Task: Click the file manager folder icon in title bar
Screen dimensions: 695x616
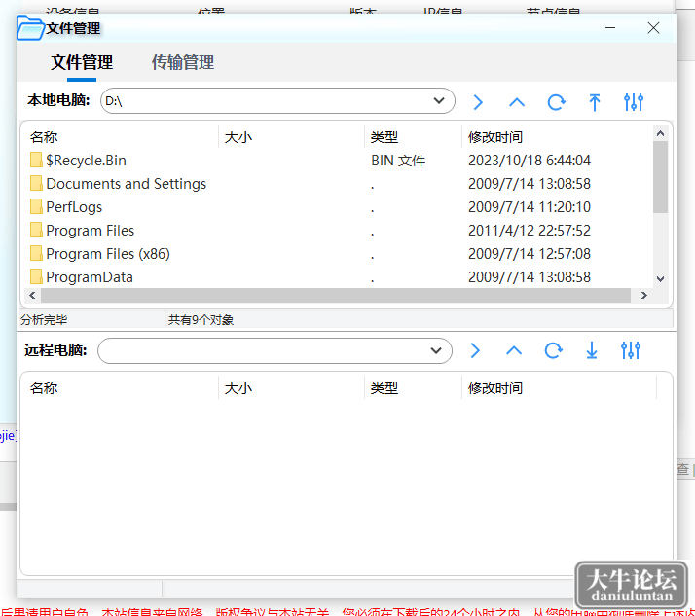Action: [x=30, y=28]
